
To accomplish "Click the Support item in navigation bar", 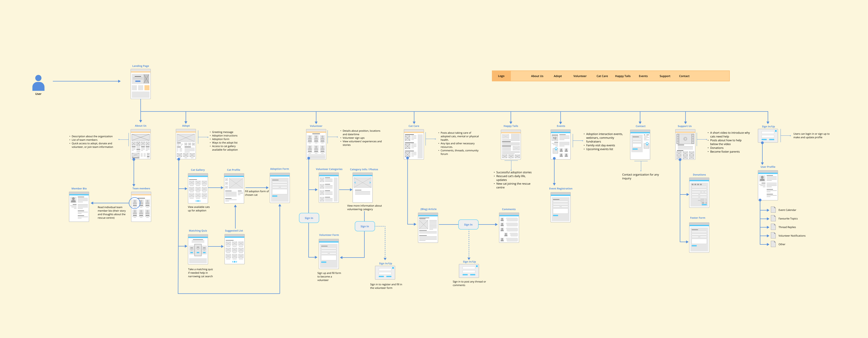I will click(x=665, y=76).
